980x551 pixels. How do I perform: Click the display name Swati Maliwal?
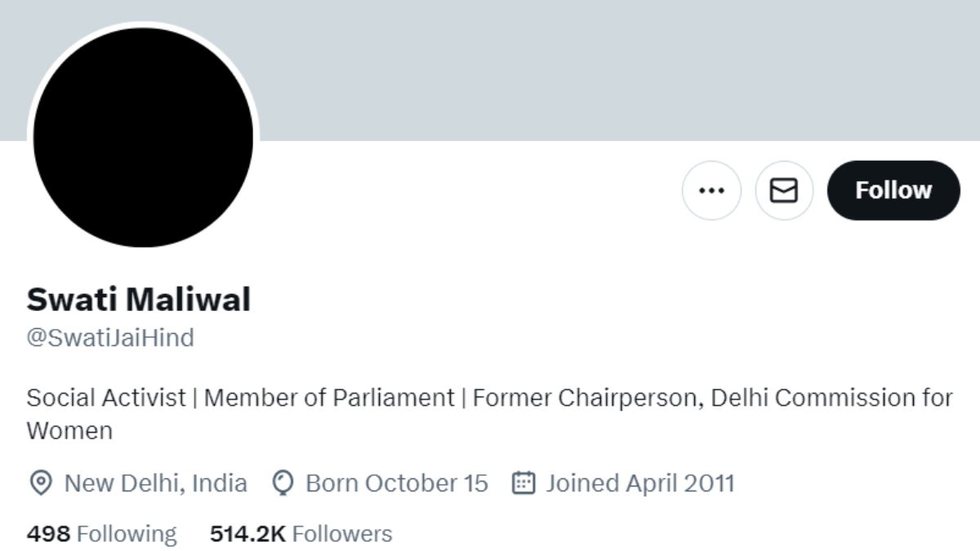138,300
